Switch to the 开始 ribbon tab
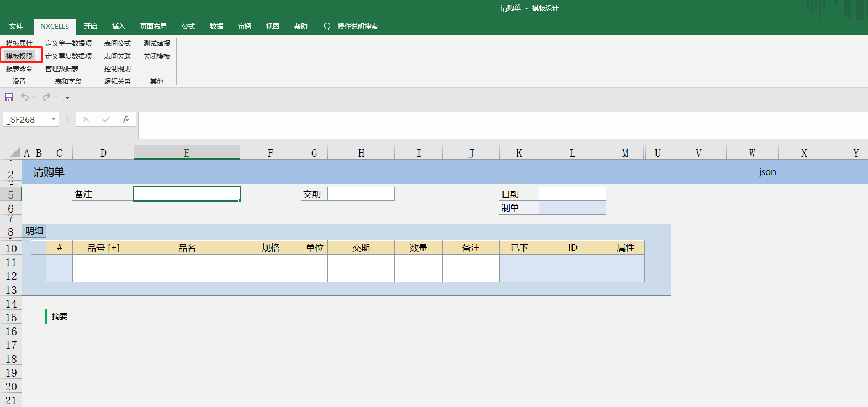This screenshot has width=868, height=407. (91, 27)
